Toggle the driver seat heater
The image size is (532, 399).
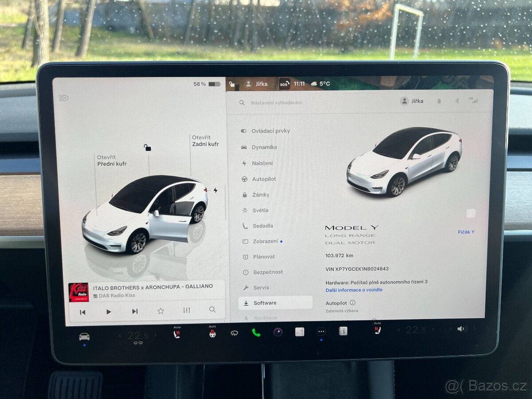tap(177, 333)
